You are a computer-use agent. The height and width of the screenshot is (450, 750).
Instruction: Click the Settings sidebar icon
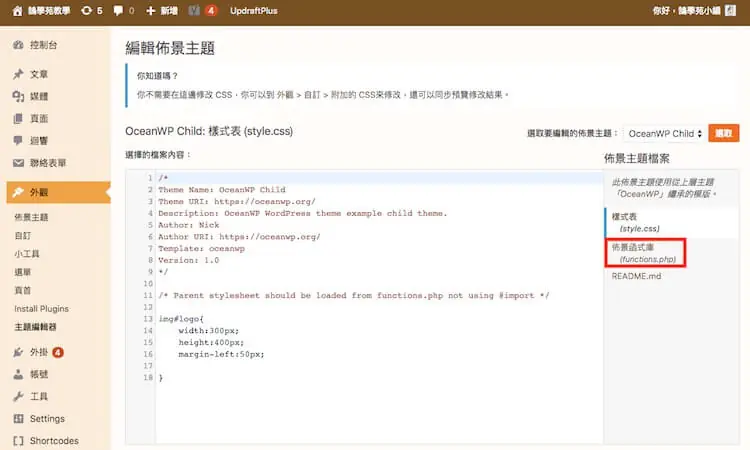coord(18,419)
